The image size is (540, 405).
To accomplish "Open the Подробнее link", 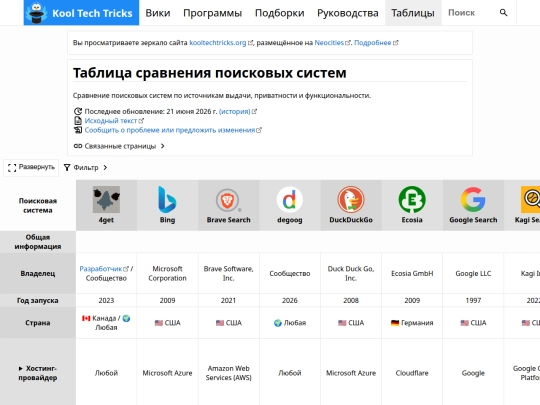I will click(x=373, y=43).
